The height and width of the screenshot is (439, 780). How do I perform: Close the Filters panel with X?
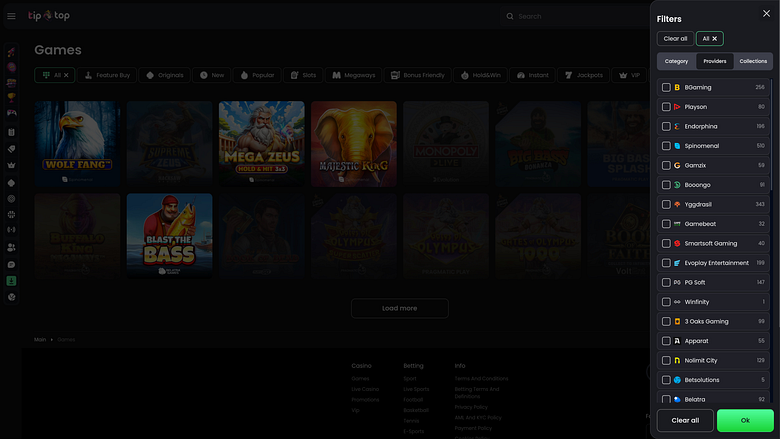pyautogui.click(x=766, y=13)
